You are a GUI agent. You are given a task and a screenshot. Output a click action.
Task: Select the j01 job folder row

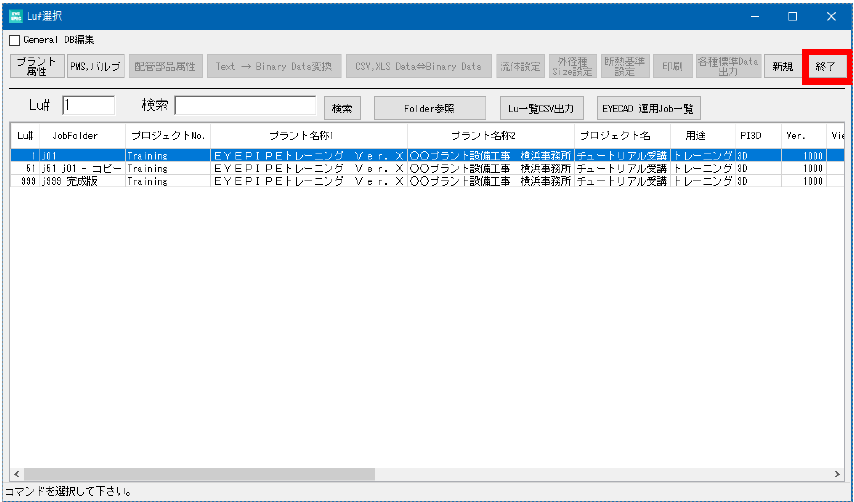(x=427, y=155)
